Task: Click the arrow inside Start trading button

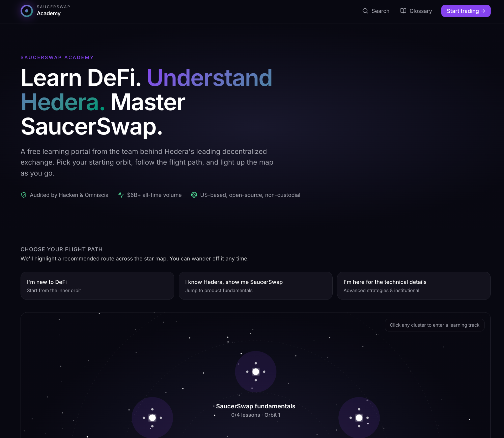Action: pyautogui.click(x=483, y=11)
